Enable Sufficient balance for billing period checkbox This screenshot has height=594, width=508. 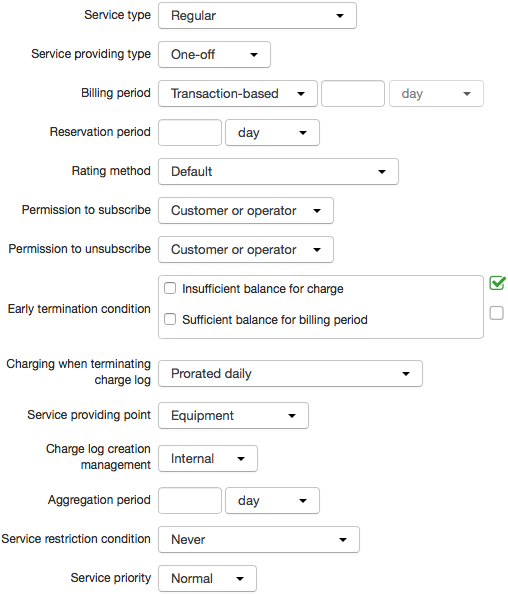pos(170,319)
